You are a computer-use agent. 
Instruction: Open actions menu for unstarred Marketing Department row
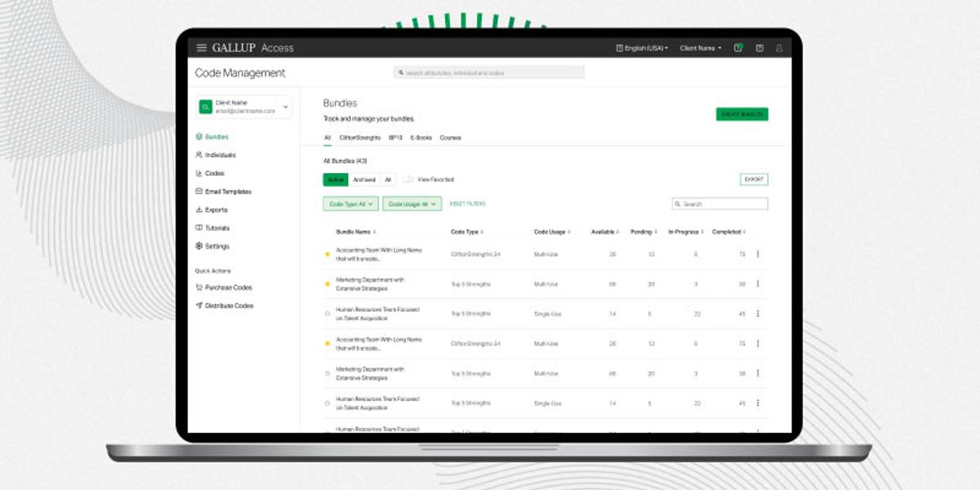[x=758, y=373]
